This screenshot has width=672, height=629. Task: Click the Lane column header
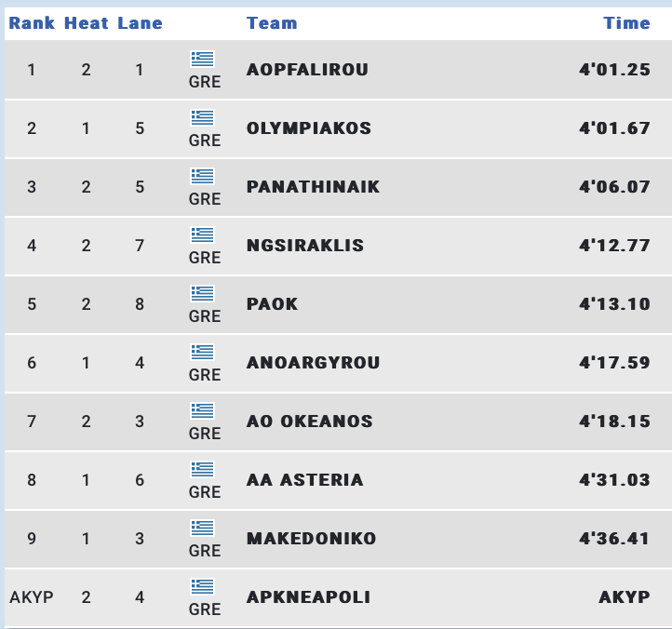click(x=140, y=23)
